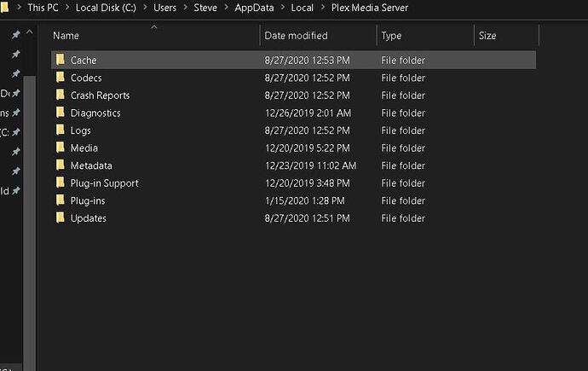Select the Media folder name
Image resolution: width=588 pixels, height=371 pixels.
pyautogui.click(x=84, y=148)
